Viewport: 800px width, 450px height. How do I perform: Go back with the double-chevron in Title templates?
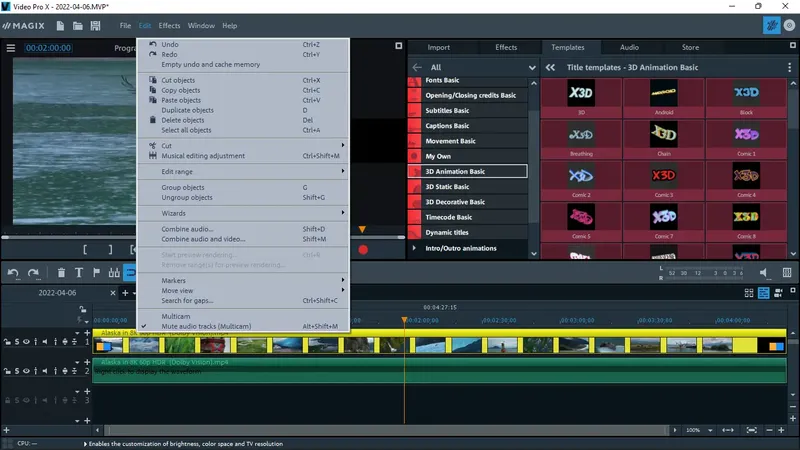point(550,67)
